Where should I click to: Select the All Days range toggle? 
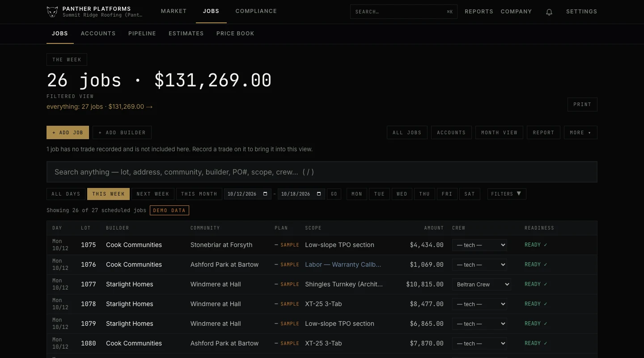tap(66, 194)
